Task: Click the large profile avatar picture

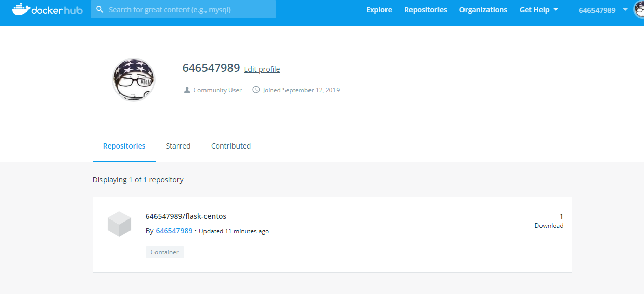Action: 134,80
